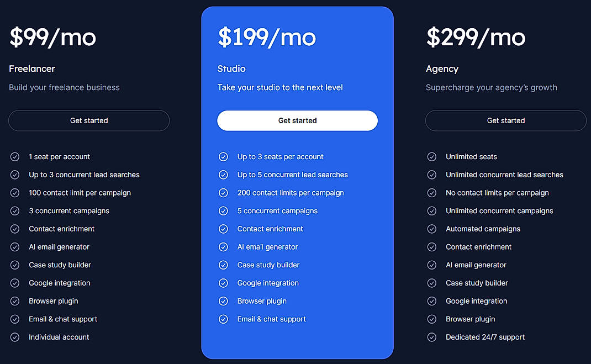591x364 pixels.
Task: Click Get started under the Agency plan
Action: 505,120
